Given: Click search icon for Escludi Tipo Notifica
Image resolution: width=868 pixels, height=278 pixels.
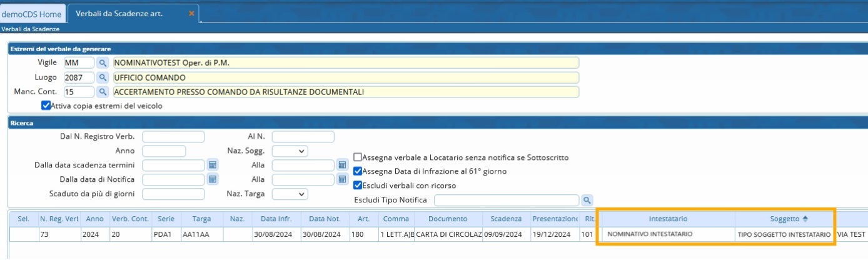Looking at the screenshot, I should 587,200.
